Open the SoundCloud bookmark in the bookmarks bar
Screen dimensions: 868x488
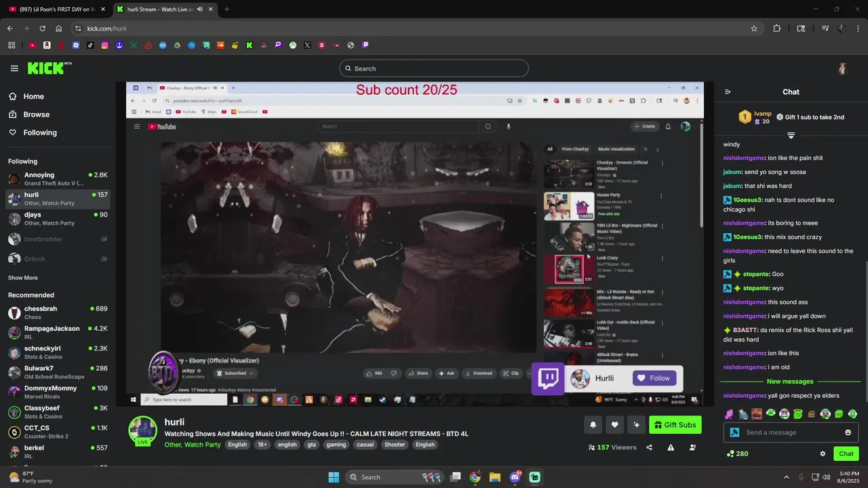[x=220, y=45]
